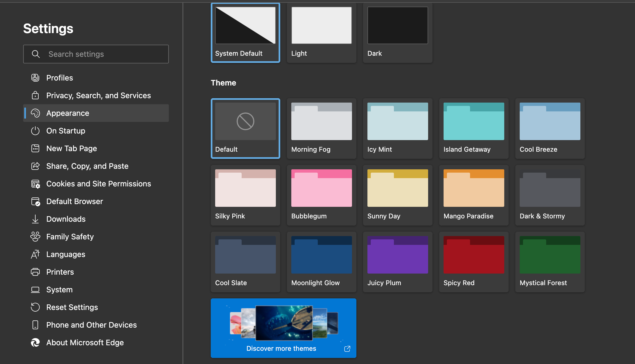This screenshot has width=635, height=364.
Task: Pick the Island Getaway theme
Action: point(474,128)
